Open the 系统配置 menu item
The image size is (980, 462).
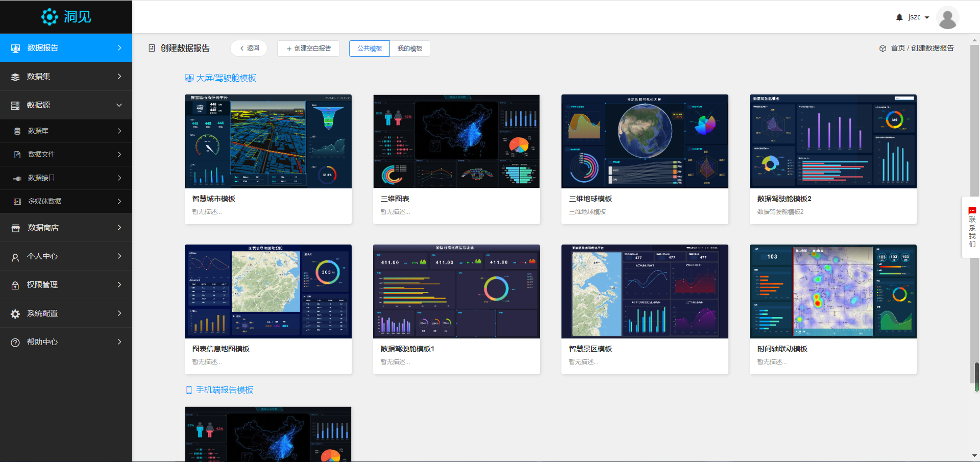(x=66, y=313)
